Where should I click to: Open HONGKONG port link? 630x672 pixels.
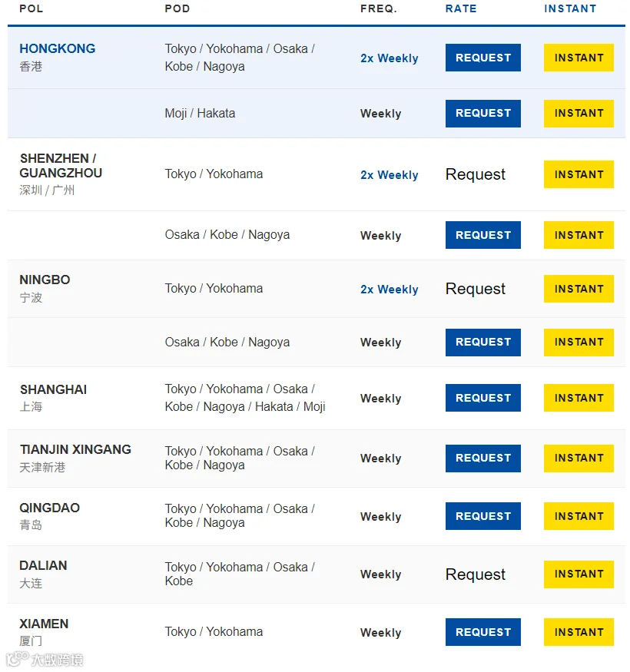pos(57,48)
